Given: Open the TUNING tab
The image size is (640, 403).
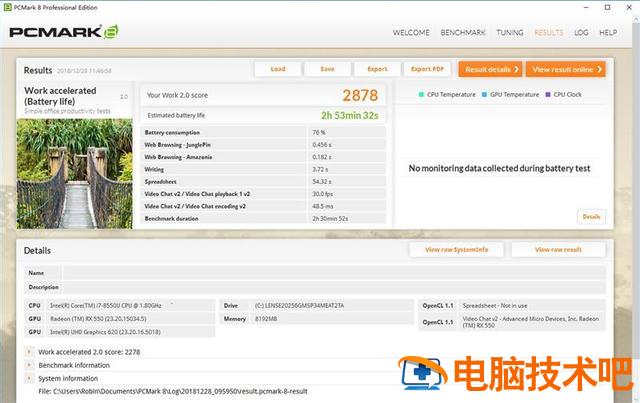Looking at the screenshot, I should (x=510, y=33).
